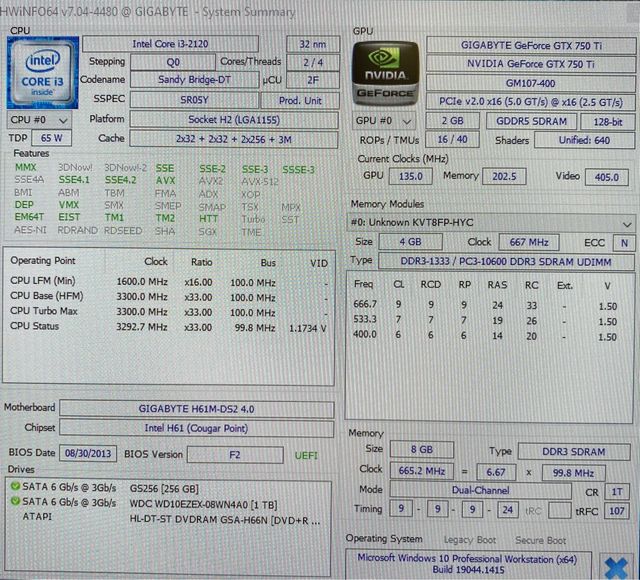Click the PCIe v2.0 x16 bus field
This screenshot has height=580, width=640.
531,102
